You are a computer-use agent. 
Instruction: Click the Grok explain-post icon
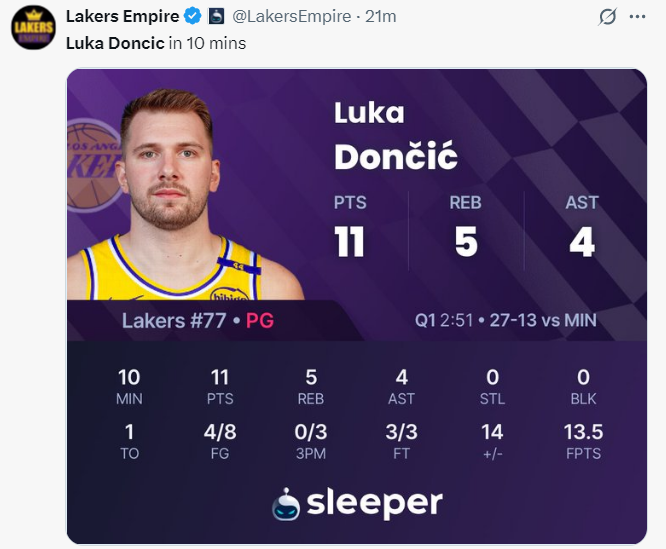[606, 16]
